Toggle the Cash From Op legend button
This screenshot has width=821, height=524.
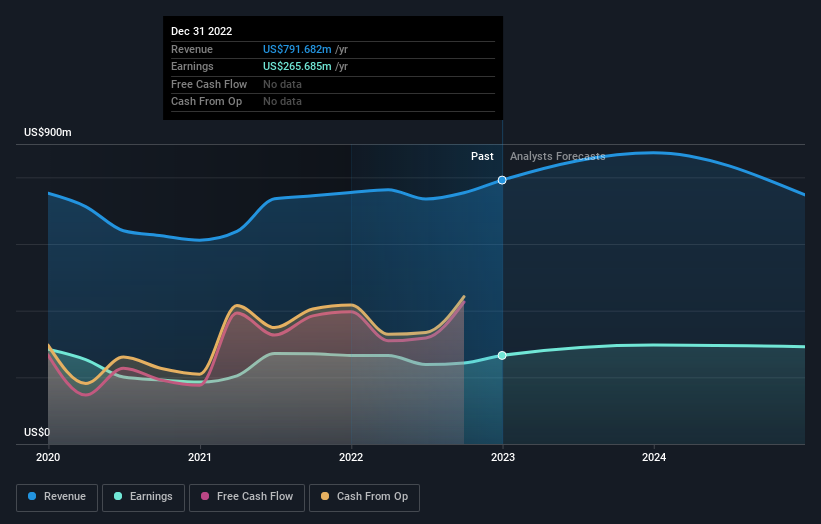click(364, 497)
